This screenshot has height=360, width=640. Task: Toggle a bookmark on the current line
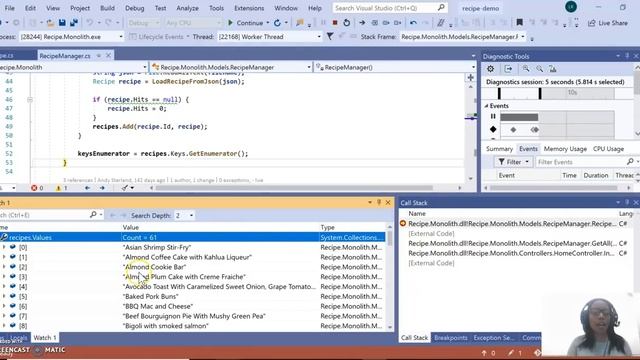pyautogui.click(x=519, y=23)
